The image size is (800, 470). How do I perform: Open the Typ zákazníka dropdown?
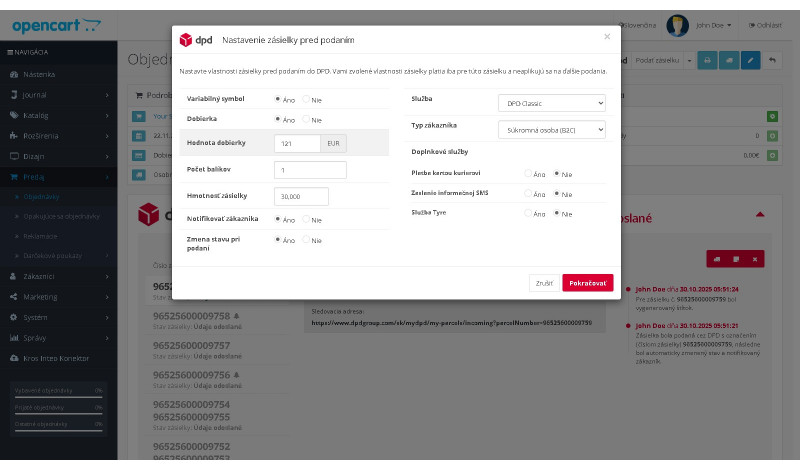tap(552, 130)
